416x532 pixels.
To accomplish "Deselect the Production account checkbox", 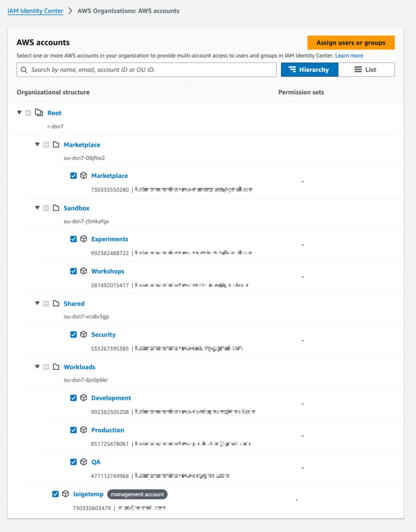I will [x=73, y=430].
